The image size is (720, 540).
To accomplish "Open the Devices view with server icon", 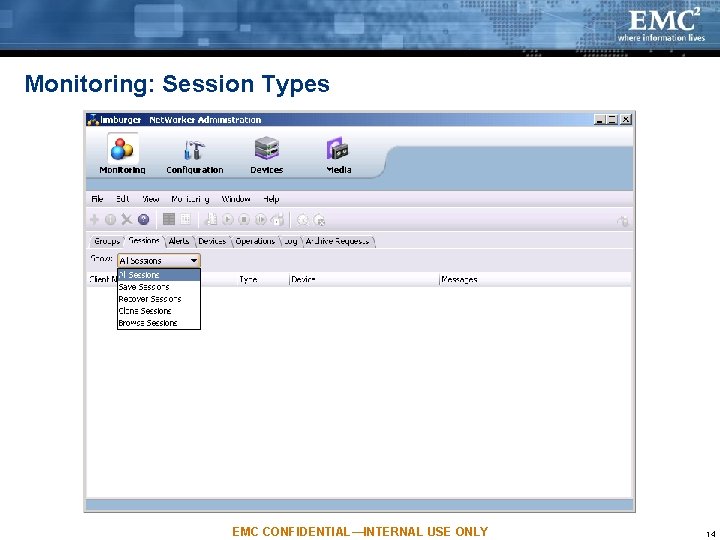I will [x=267, y=155].
